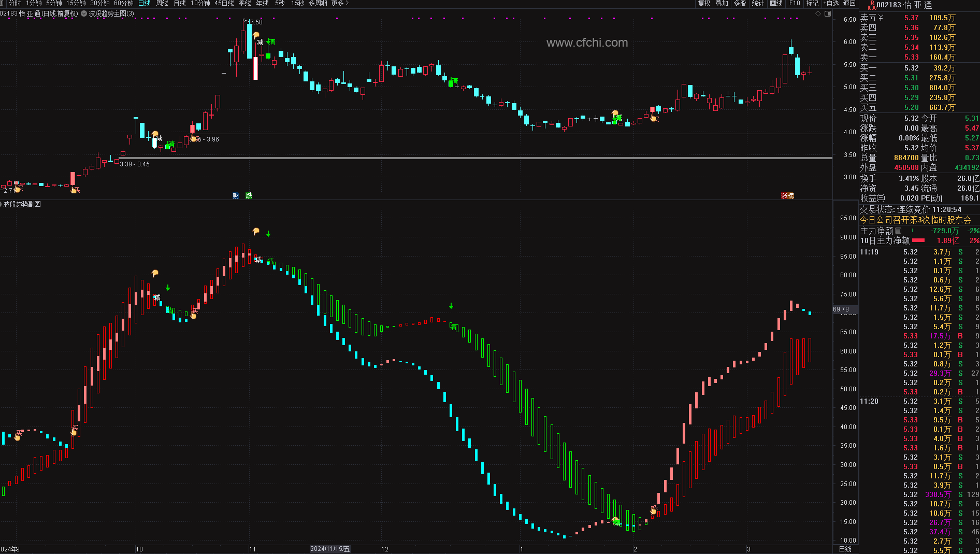Open the F10 company info button

coord(795,4)
